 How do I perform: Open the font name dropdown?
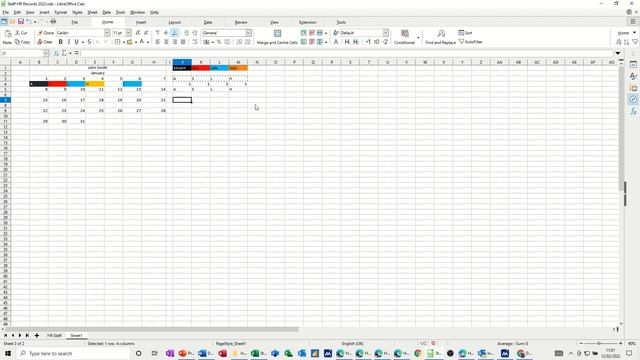[107, 33]
